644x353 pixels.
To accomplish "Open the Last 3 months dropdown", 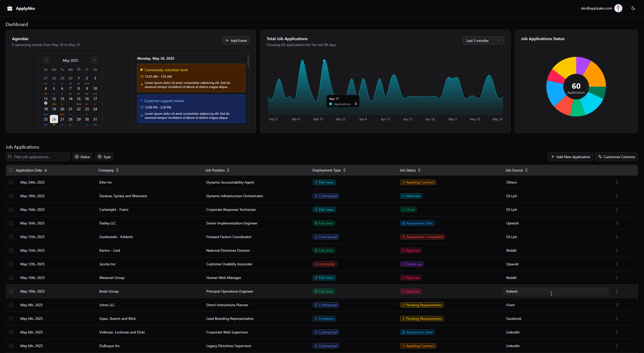I will pos(483,40).
